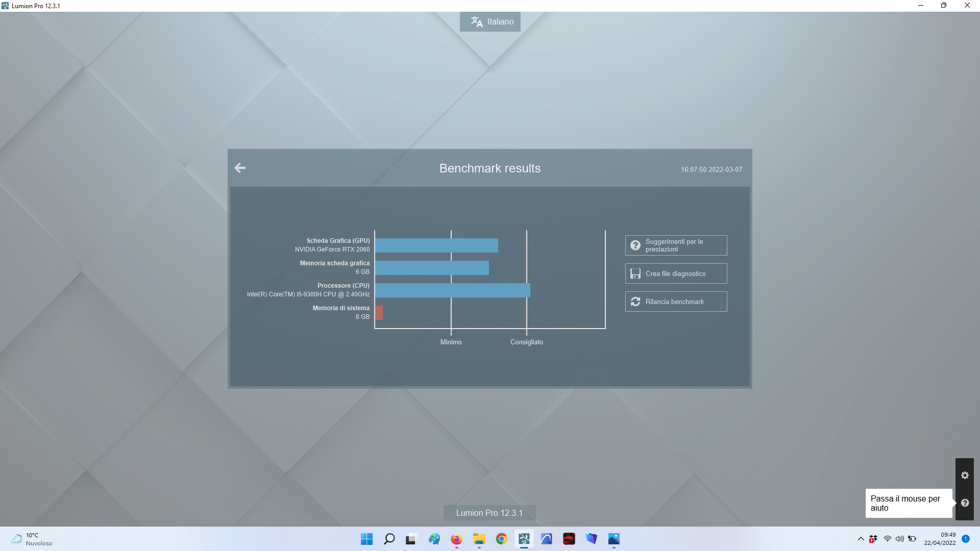The height and width of the screenshot is (551, 980).
Task: Open taskbar search magnifier
Action: (x=389, y=539)
